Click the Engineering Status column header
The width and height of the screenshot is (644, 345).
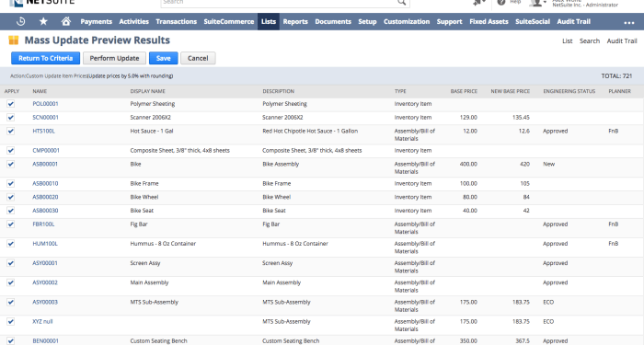569,91
